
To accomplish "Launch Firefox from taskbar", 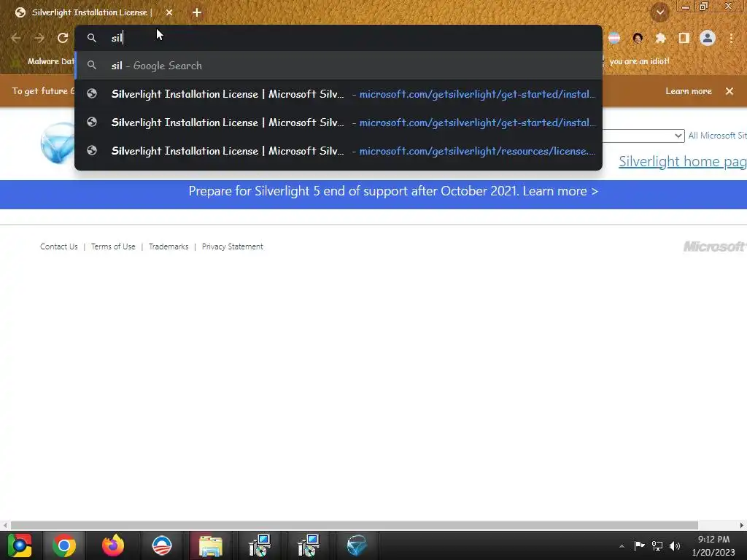I will 113,545.
